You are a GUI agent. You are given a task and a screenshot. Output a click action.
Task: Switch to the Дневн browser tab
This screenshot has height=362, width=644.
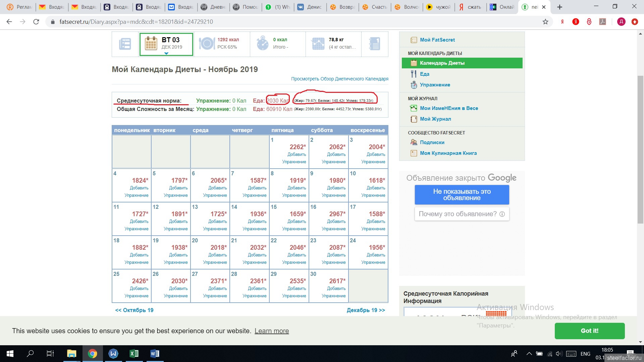(x=213, y=7)
